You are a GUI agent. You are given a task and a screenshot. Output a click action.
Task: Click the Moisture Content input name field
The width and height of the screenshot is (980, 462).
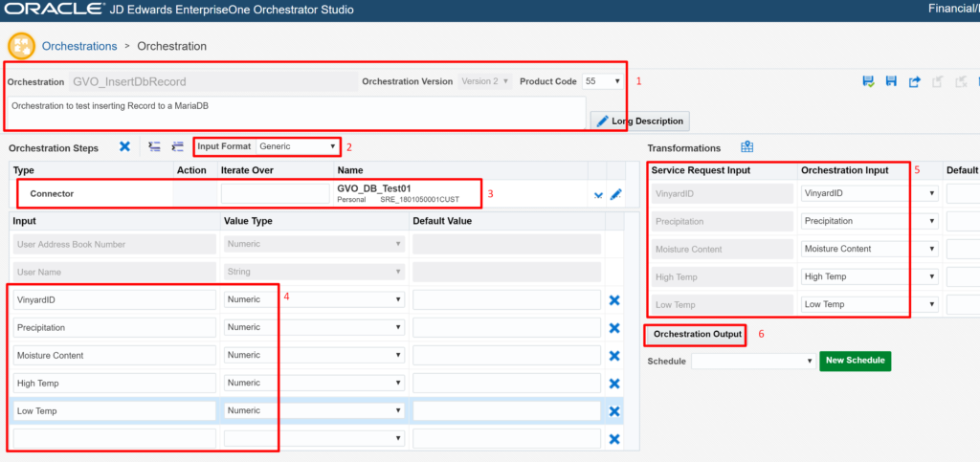click(x=115, y=355)
